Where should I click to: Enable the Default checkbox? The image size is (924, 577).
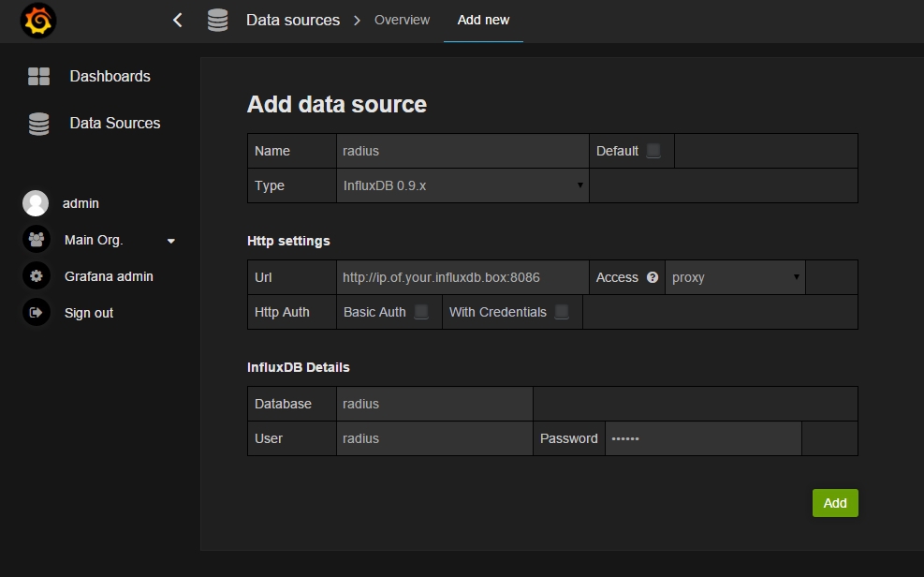[x=653, y=151]
